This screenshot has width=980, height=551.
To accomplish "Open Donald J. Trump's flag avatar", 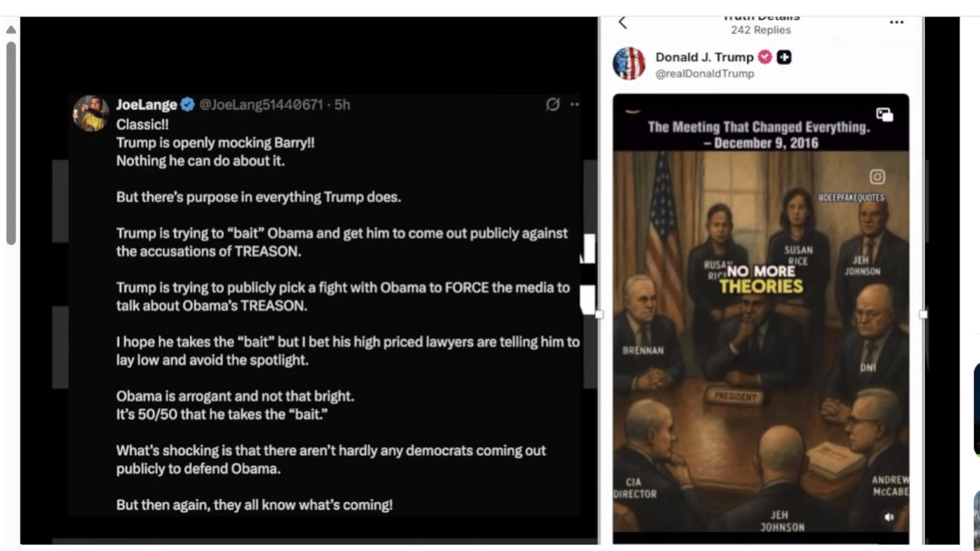I will pos(629,64).
